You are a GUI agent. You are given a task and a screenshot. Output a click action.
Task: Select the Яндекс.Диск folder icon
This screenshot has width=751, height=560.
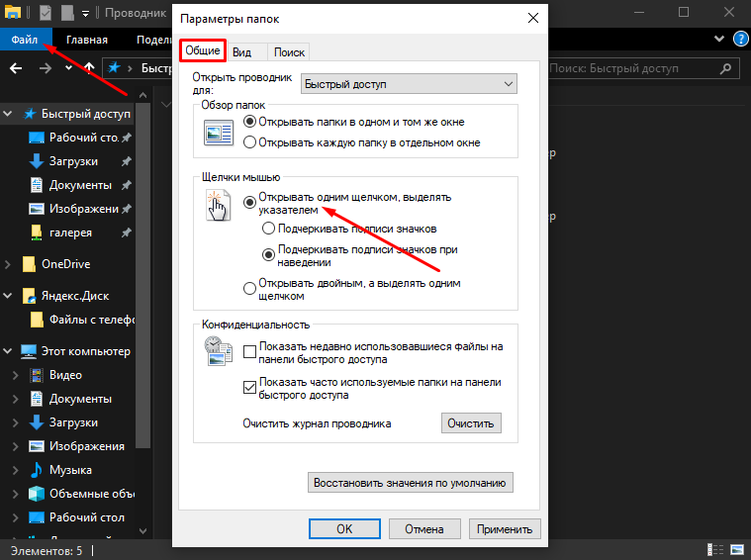[x=30, y=296]
